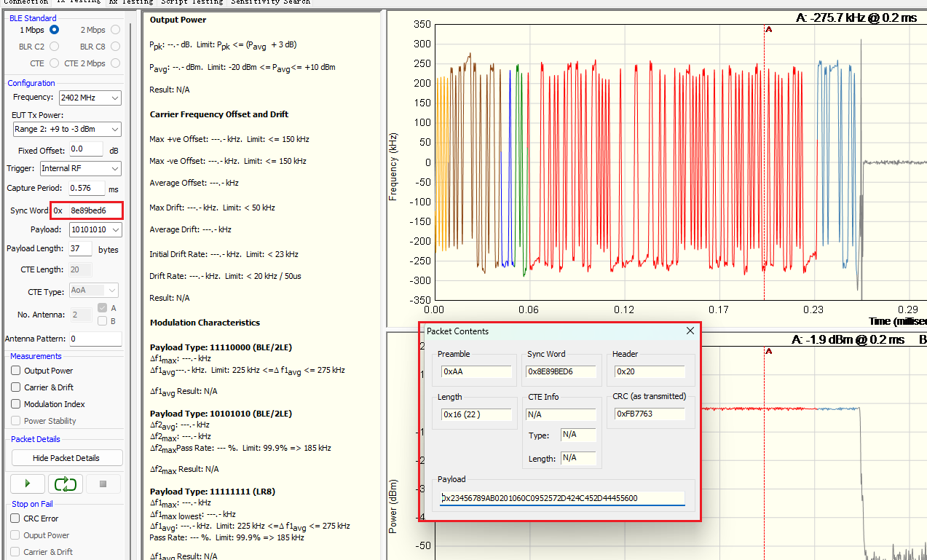Select the 1 Mbps BLE standard
The height and width of the screenshot is (560, 927).
[x=55, y=30]
